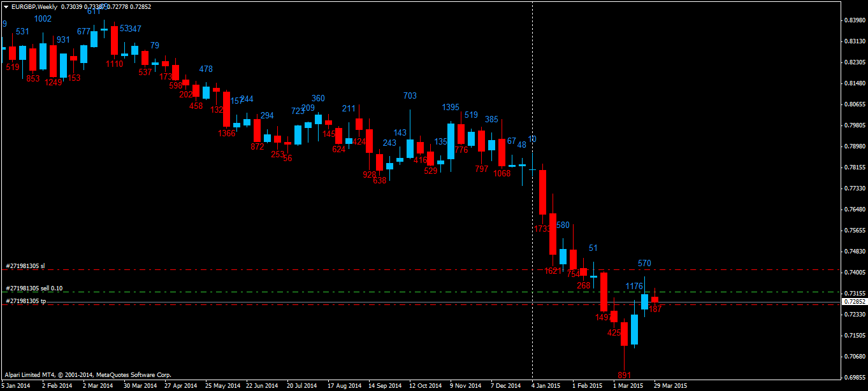
Task: Click price axis label 0.78980
Action: (x=855, y=146)
